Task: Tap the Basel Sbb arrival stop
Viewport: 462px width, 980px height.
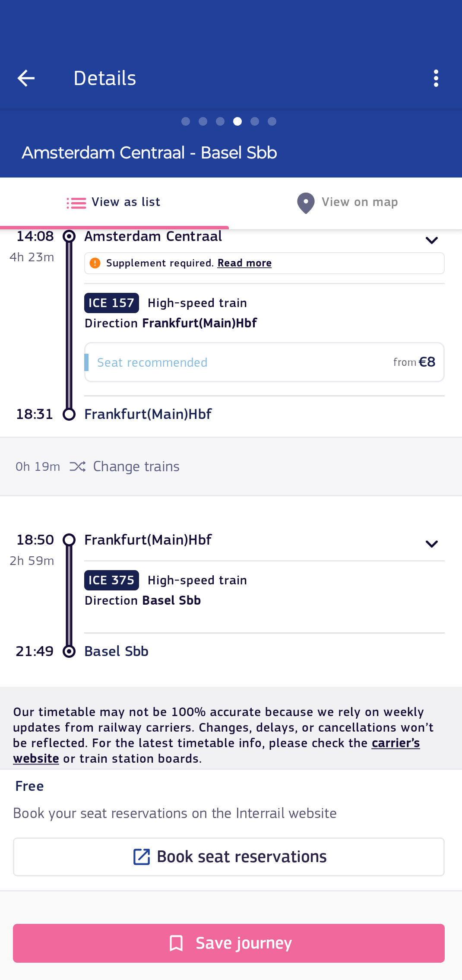Action: 116,651
